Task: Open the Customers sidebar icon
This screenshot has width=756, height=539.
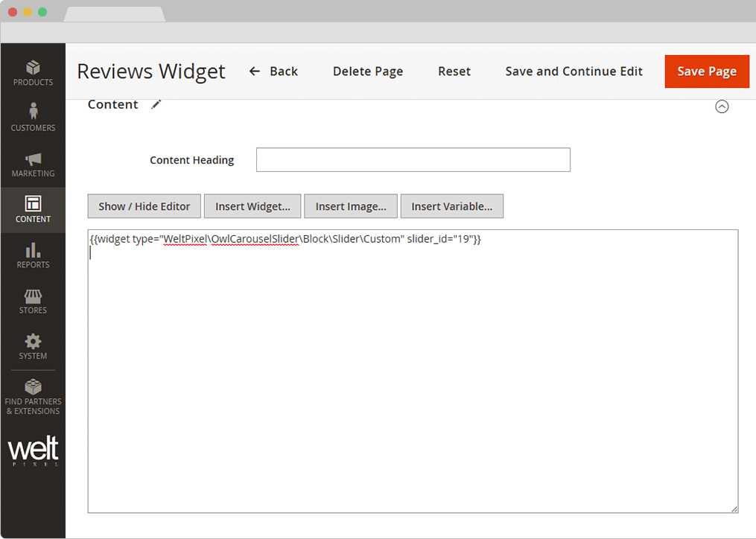Action: (33, 112)
